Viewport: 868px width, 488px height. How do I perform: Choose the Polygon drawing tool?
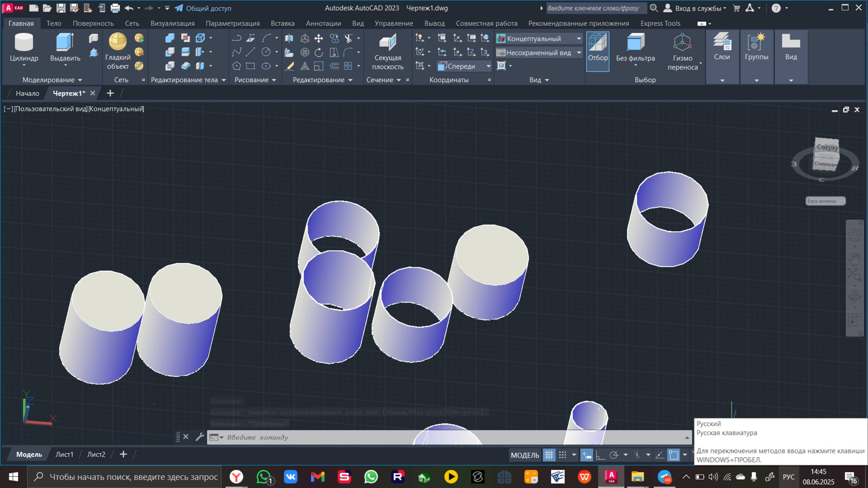(x=236, y=66)
